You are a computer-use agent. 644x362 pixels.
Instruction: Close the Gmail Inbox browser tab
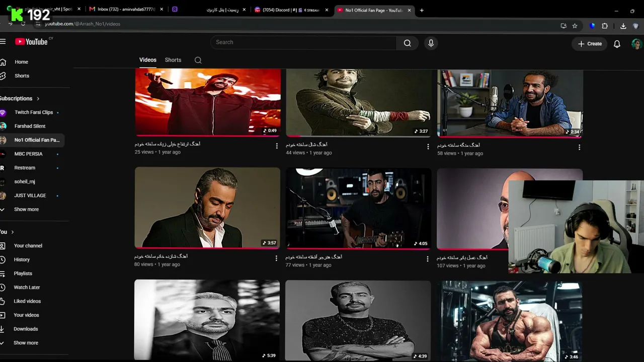[x=162, y=10]
